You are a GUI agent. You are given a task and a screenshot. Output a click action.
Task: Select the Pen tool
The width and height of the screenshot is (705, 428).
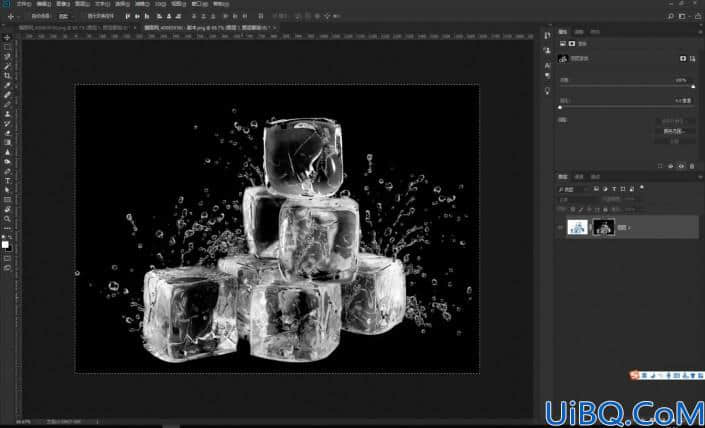7,171
